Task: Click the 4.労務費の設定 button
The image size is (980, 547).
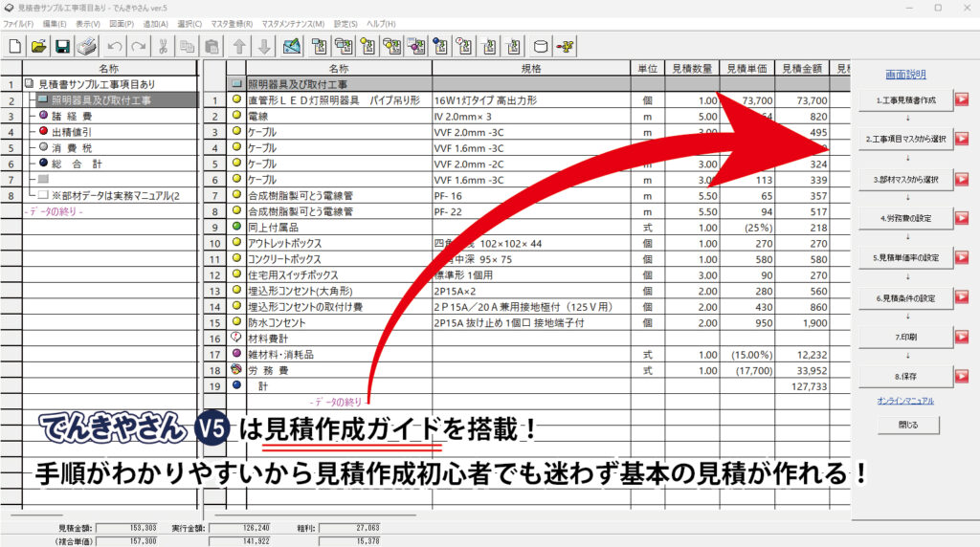Action: [x=905, y=219]
